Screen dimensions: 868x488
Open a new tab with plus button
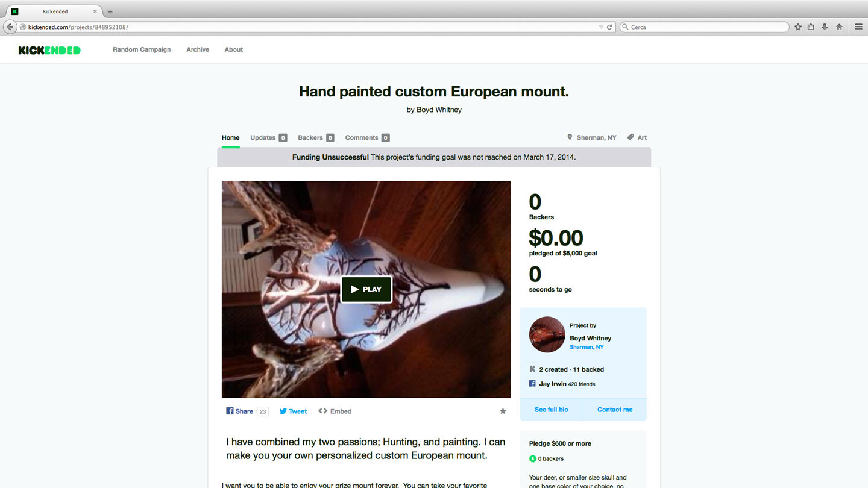pos(110,11)
